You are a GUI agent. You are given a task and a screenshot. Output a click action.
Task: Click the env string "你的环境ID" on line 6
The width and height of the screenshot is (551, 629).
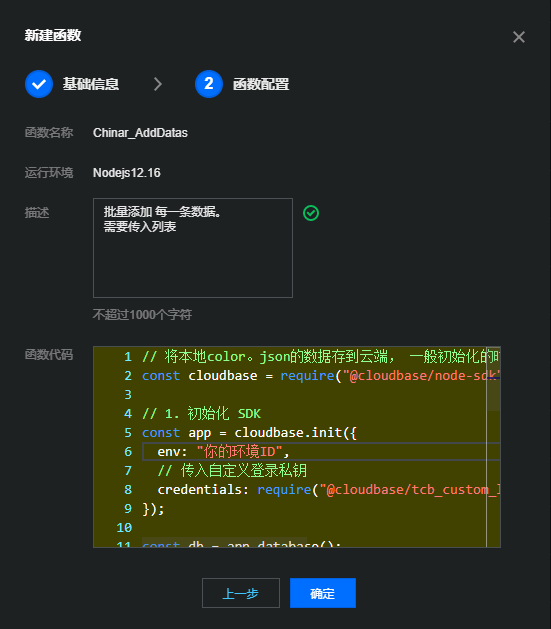pos(239,452)
